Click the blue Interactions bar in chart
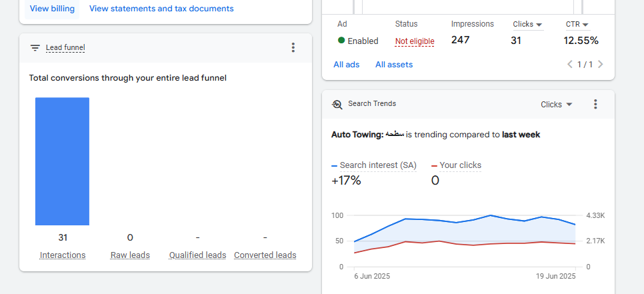This screenshot has width=644, height=294. (62, 161)
